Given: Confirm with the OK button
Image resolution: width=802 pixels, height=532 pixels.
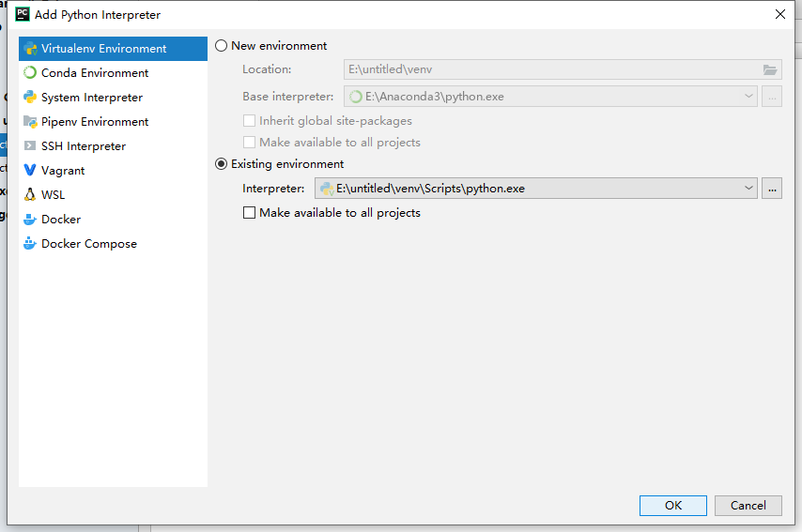Looking at the screenshot, I should coord(673,506).
